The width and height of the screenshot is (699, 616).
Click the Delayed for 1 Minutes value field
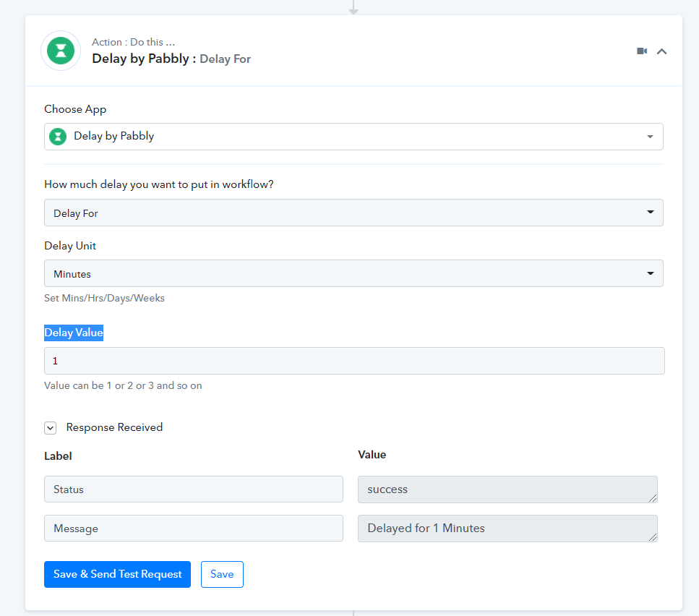(x=506, y=529)
